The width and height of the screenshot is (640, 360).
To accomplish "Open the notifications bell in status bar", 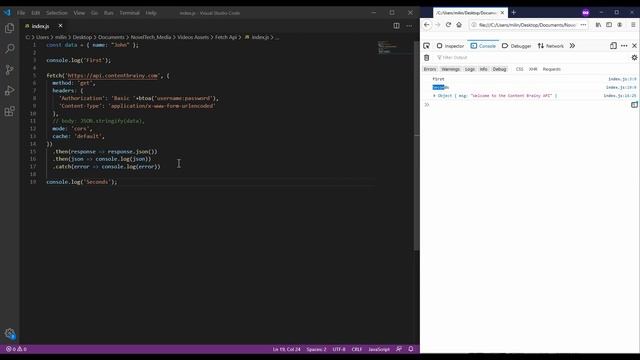I will tap(411, 349).
